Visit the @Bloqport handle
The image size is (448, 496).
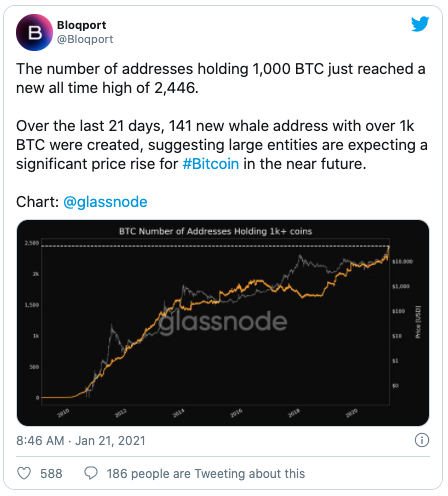pyautogui.click(x=85, y=39)
